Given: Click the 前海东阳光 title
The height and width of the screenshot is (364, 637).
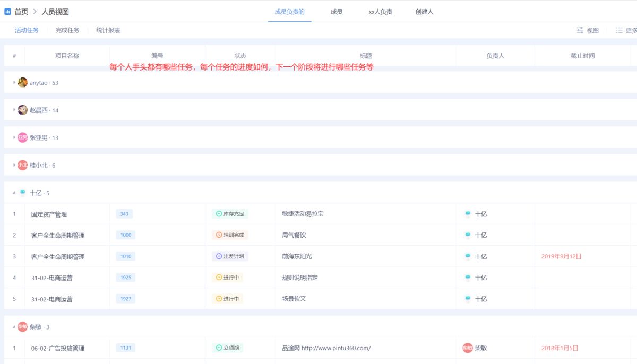Looking at the screenshot, I should coord(297,256).
